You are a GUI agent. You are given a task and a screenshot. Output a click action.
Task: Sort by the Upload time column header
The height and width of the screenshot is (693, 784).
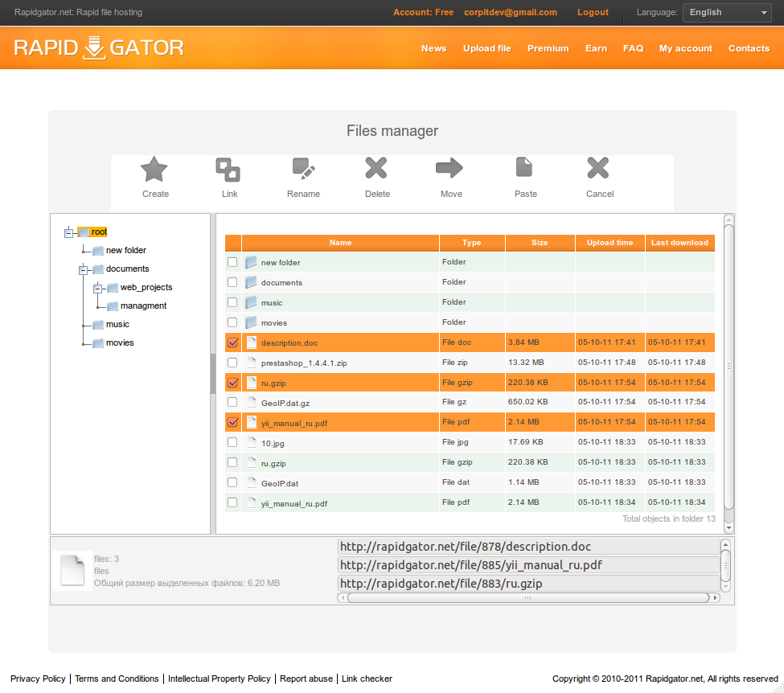[x=610, y=243]
